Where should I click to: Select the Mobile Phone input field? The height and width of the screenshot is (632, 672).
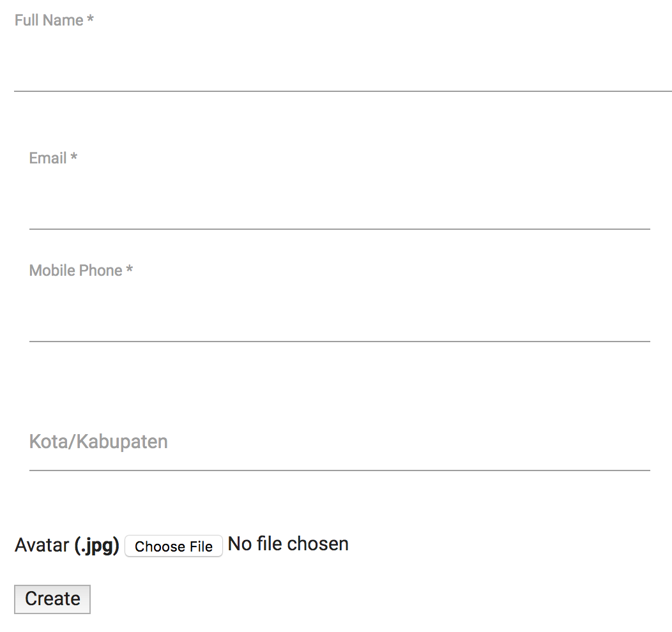tap(339, 320)
